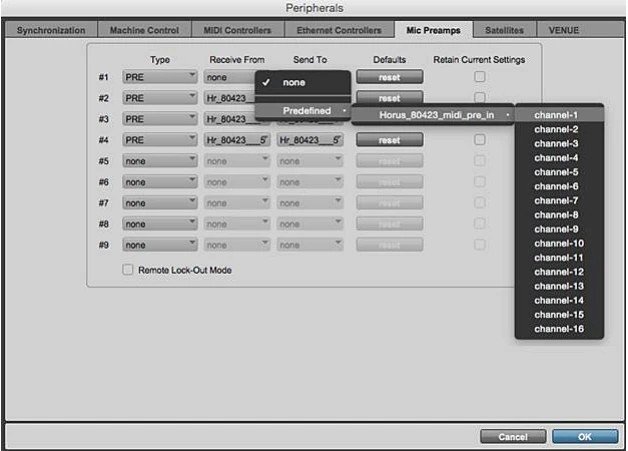Select channel-2 from the channel list
The image size is (628, 451).
point(559,129)
